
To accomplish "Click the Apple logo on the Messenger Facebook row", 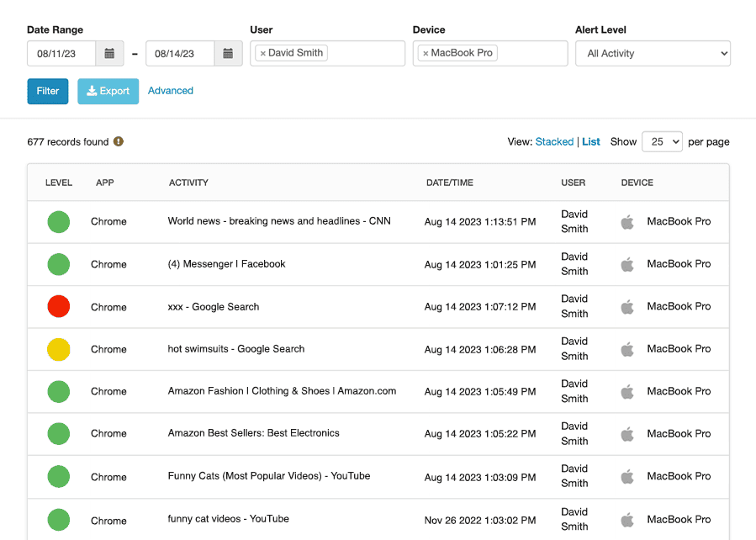I will tap(627, 263).
